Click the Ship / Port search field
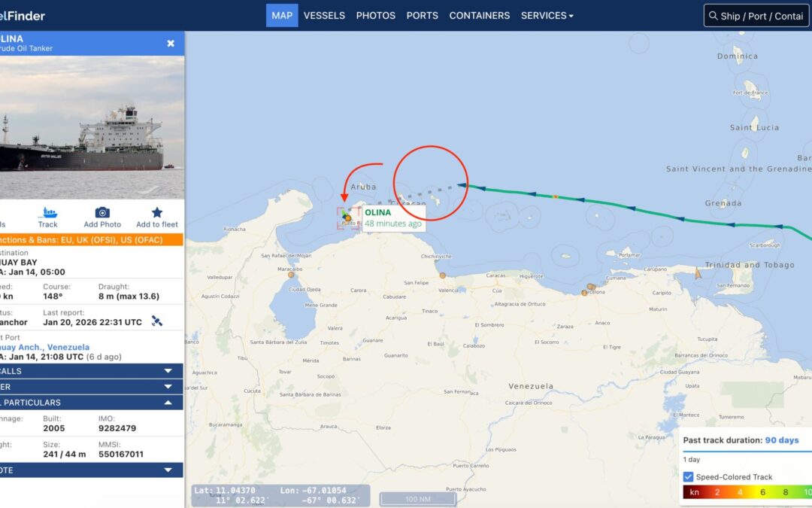 [x=756, y=16]
